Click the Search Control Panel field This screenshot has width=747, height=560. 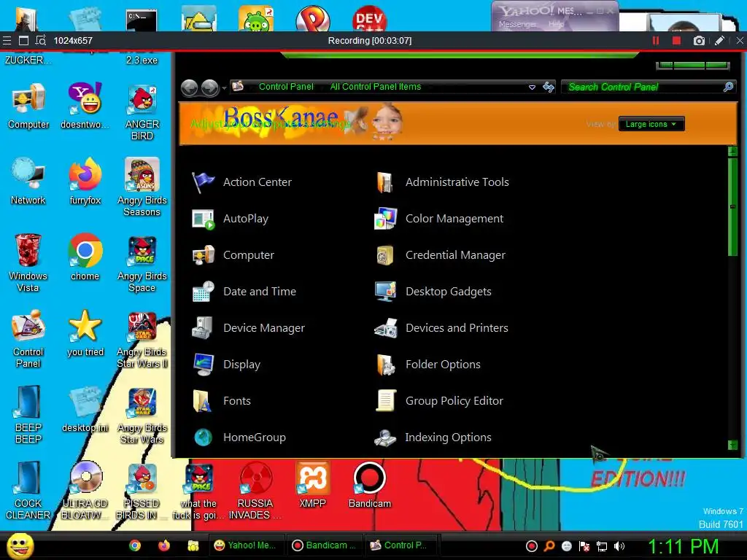[x=649, y=87]
